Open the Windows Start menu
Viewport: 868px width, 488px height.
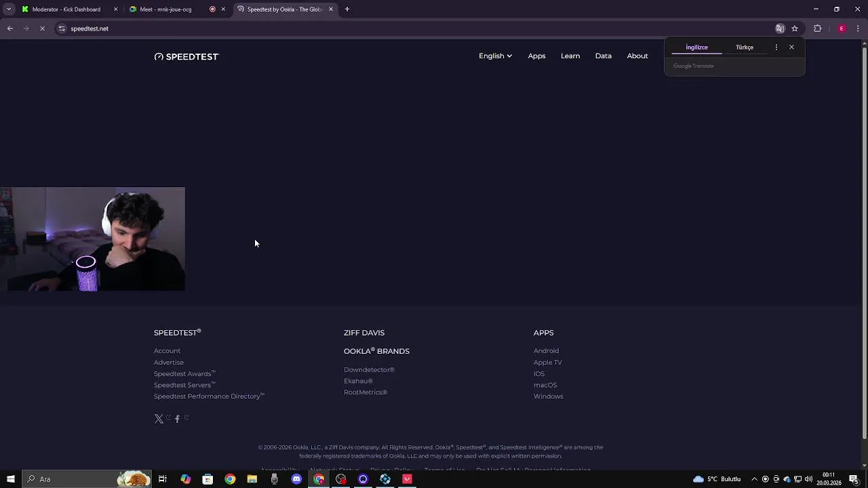(x=10, y=479)
